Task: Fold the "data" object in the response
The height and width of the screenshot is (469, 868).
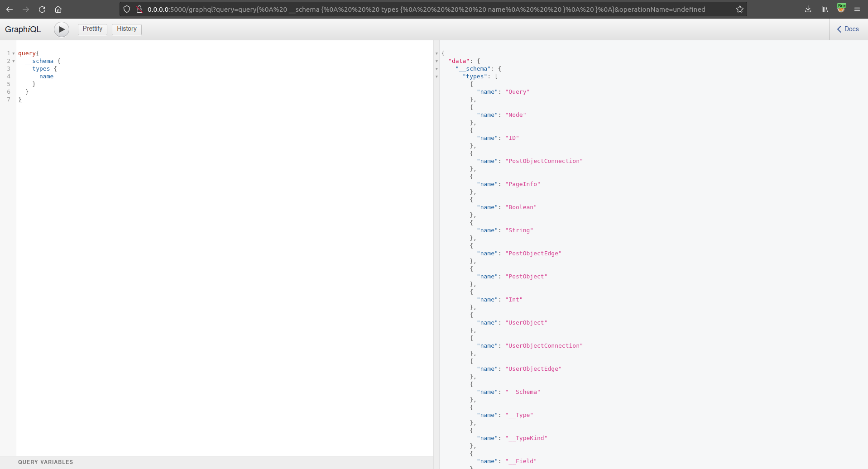Action: click(436, 61)
